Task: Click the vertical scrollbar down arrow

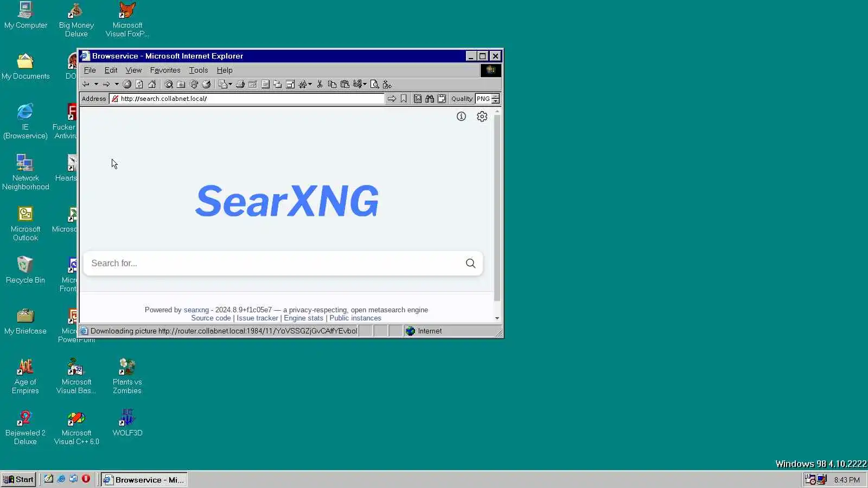Action: tap(497, 318)
